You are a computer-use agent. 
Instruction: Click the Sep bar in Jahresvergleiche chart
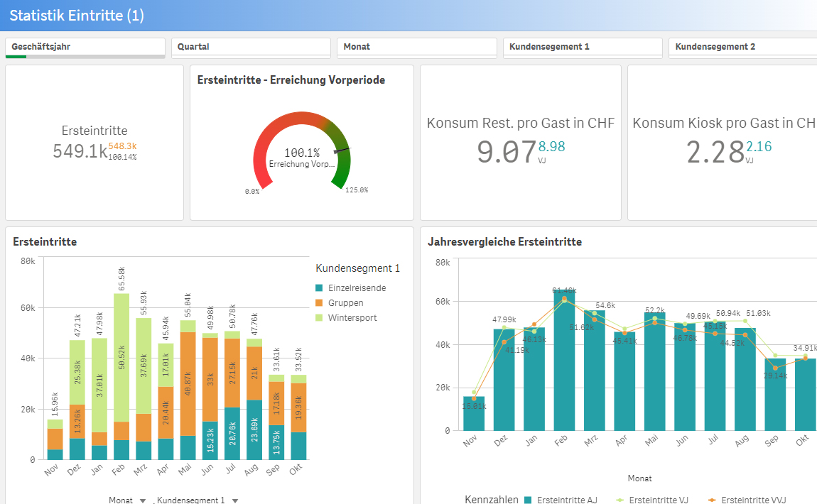point(775,394)
